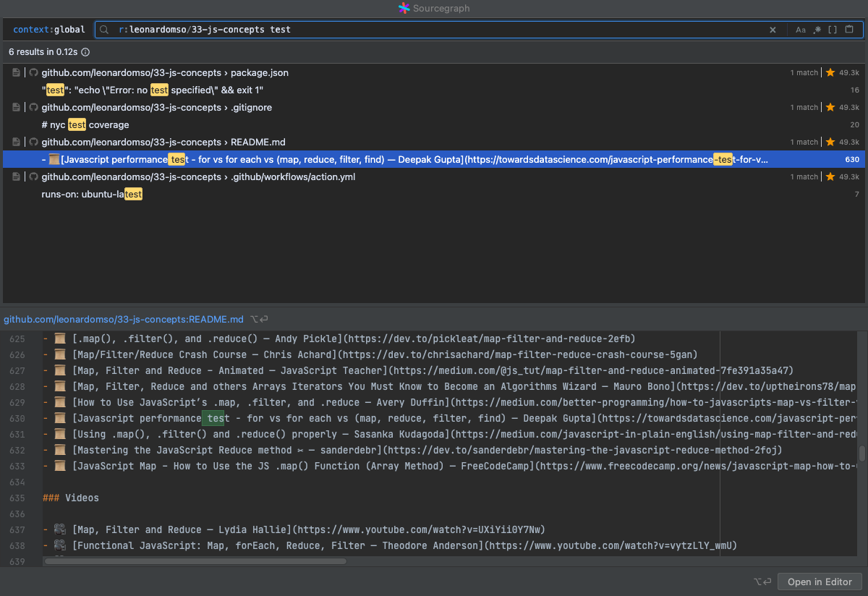This screenshot has width=868, height=596.
Task: Click line number 16 on package.json match
Action: pos(854,90)
